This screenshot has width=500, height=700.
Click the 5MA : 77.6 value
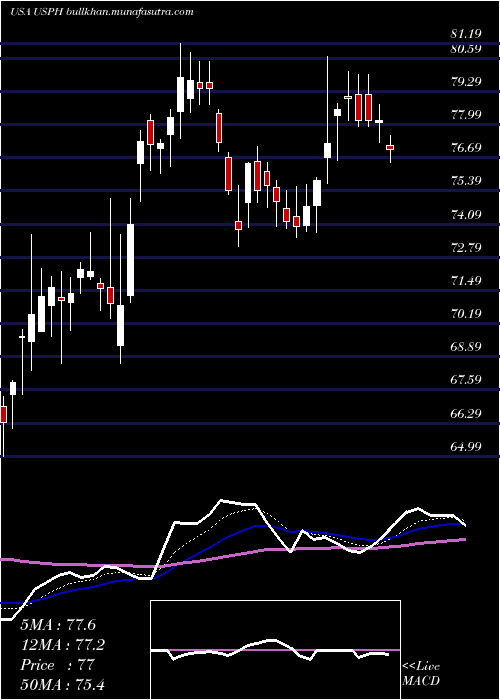[58, 625]
